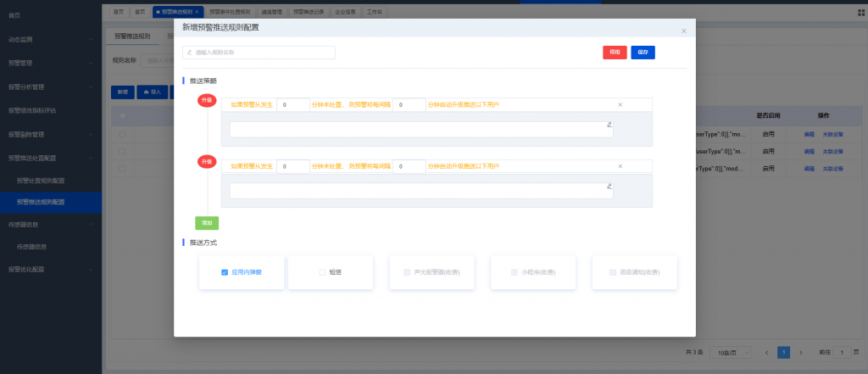Close the 新增预警推送规则配置 dialog
This screenshot has height=374, width=868.
click(x=684, y=31)
